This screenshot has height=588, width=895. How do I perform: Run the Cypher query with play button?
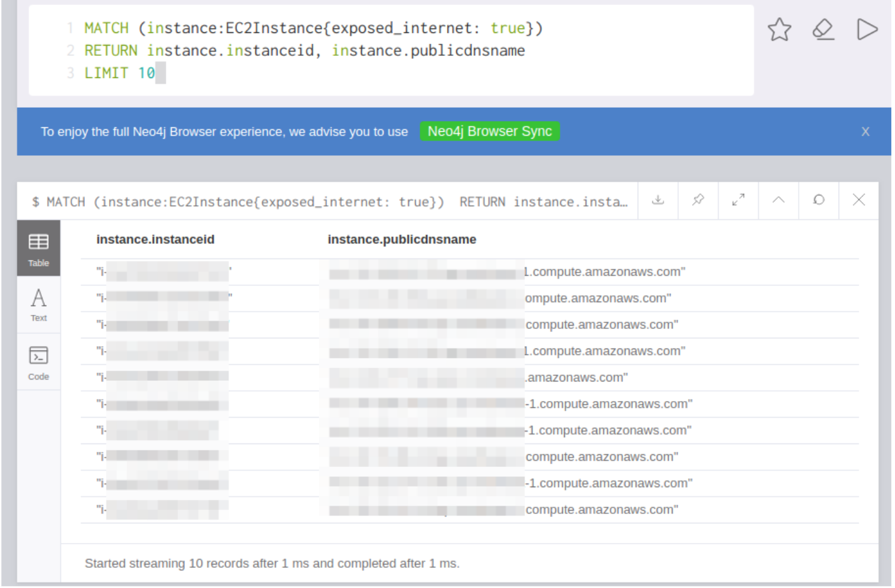click(866, 30)
